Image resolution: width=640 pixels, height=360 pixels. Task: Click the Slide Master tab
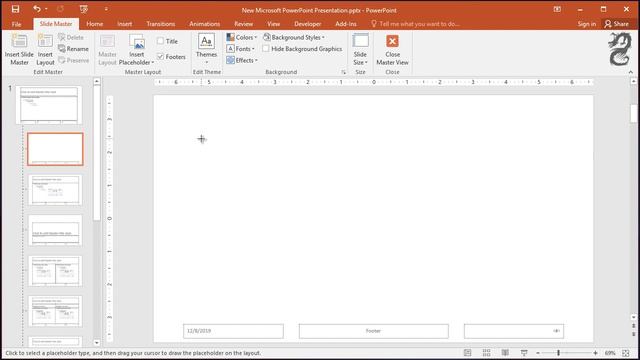pos(56,24)
